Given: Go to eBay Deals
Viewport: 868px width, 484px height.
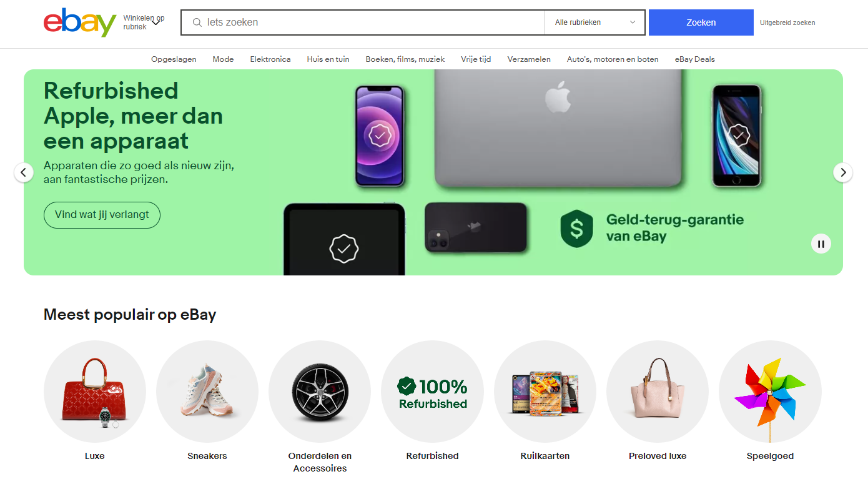Looking at the screenshot, I should click(x=694, y=59).
